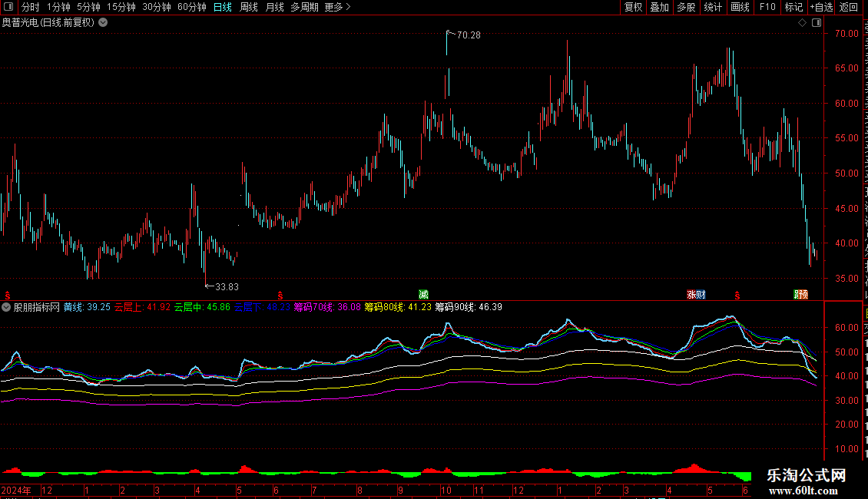868x499 pixels.
Task: Click the 70.00 price axis label
Action: tap(846, 33)
